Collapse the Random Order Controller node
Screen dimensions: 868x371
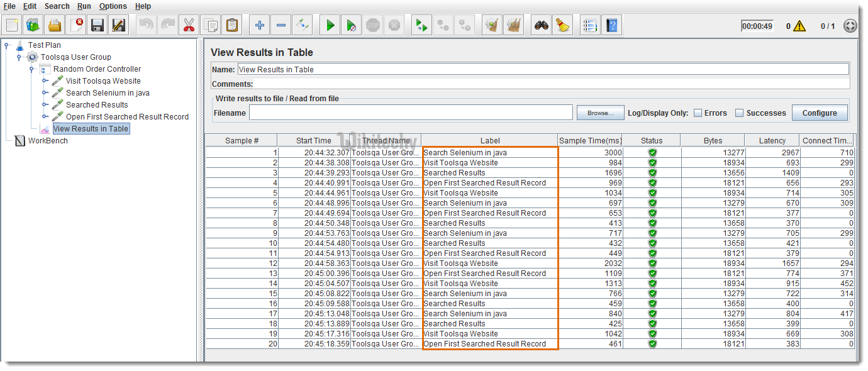tap(31, 69)
